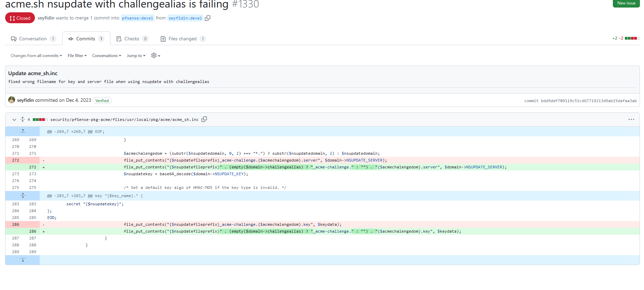Expand lines below line 289
The image size is (644, 290).
[23, 260]
